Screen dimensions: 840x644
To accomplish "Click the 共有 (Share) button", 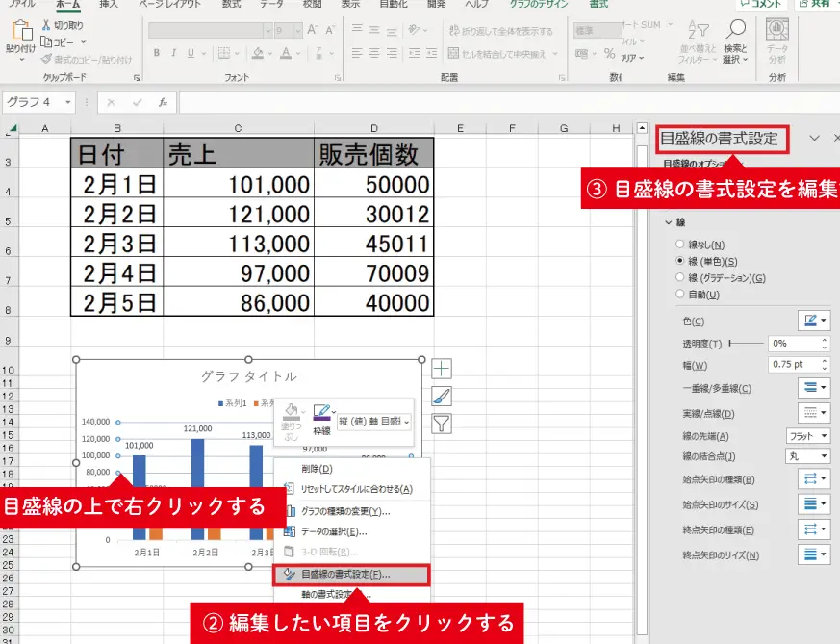I will click(820, 6).
